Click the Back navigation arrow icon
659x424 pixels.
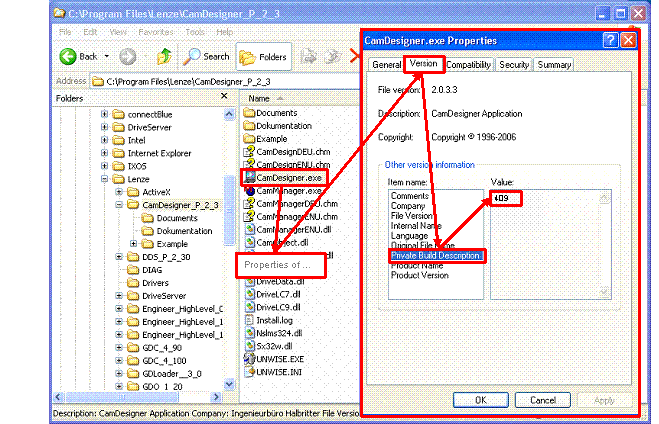(69, 56)
